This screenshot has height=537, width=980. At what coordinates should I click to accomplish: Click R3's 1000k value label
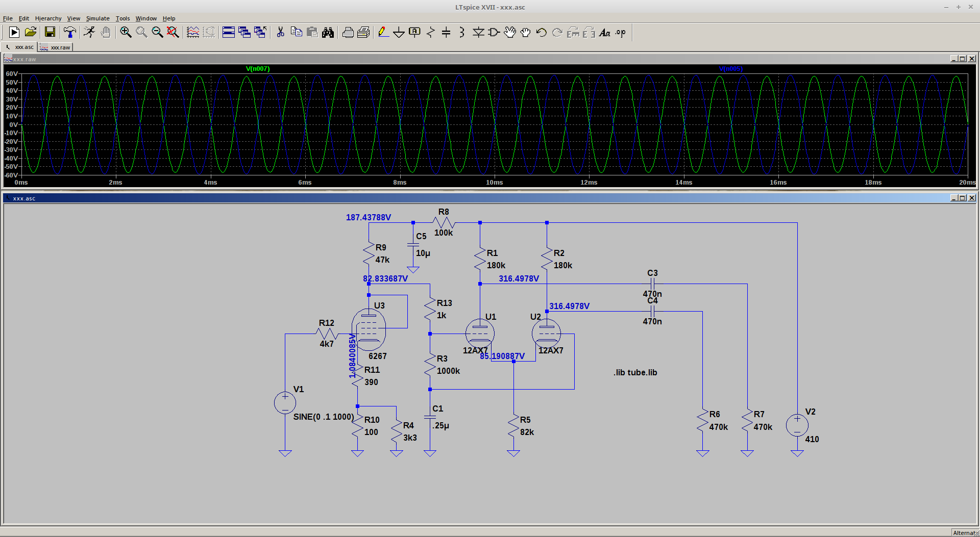[449, 371]
